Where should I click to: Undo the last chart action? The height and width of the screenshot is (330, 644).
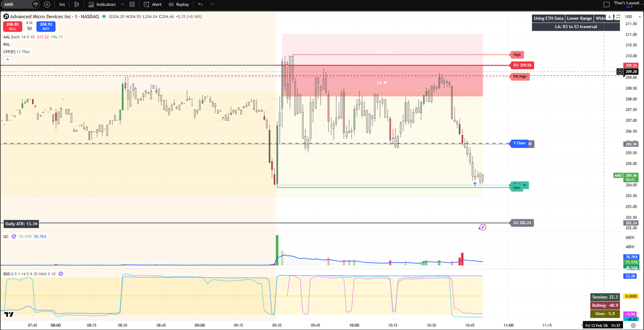click(201, 4)
